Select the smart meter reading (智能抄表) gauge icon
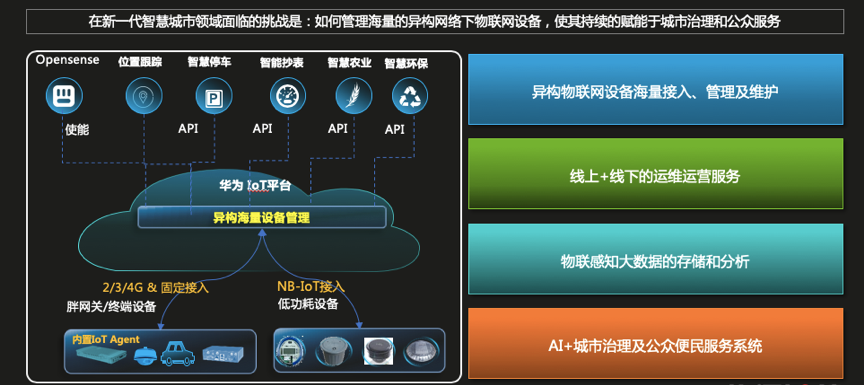The image size is (864, 385). pos(288,96)
